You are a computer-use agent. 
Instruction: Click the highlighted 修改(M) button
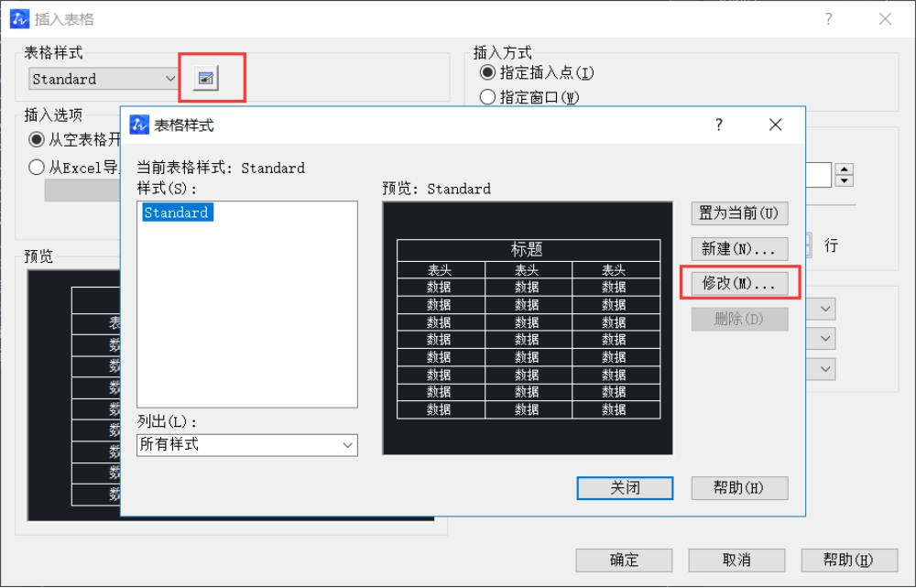pyautogui.click(x=739, y=283)
